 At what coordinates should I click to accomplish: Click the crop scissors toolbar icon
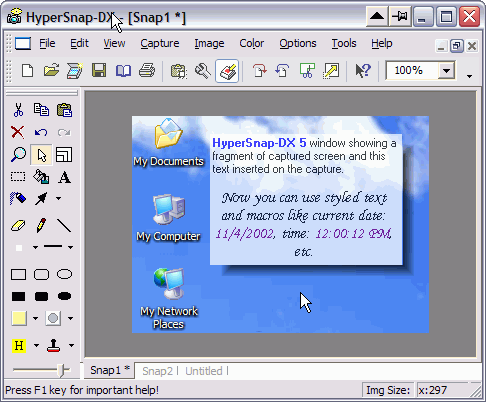click(307, 71)
